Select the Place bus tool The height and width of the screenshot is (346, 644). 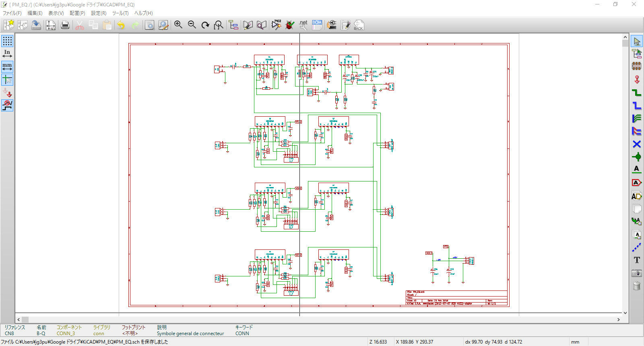636,105
